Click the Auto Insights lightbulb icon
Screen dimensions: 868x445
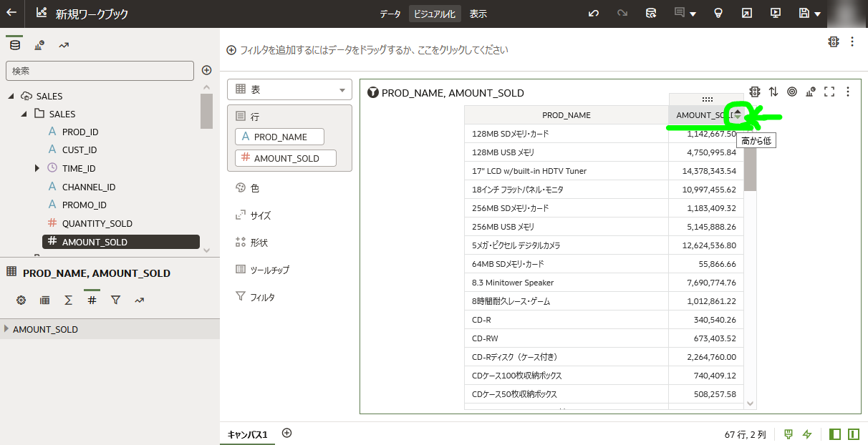pyautogui.click(x=718, y=14)
